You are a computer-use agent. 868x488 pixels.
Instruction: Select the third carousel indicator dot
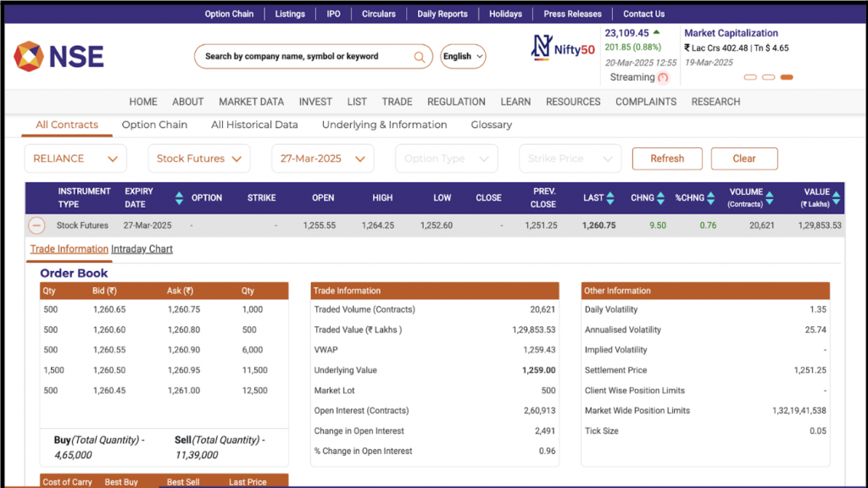pyautogui.click(x=787, y=76)
